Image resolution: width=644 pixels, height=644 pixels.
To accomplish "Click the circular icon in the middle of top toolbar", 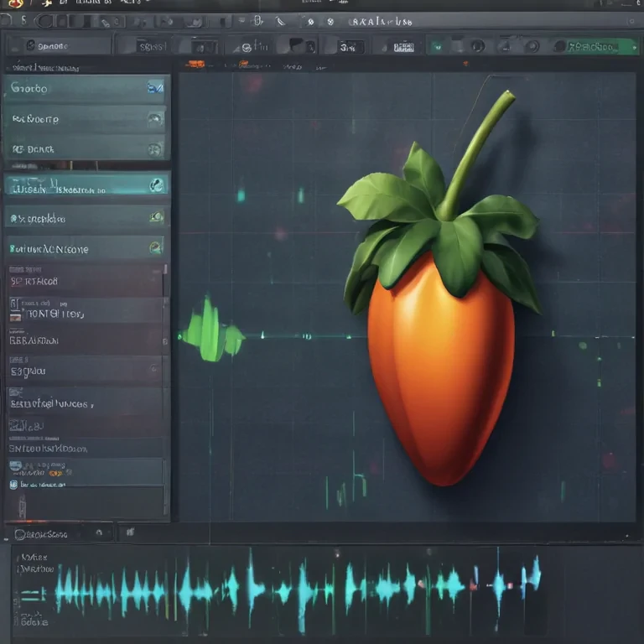I will pos(247,48).
